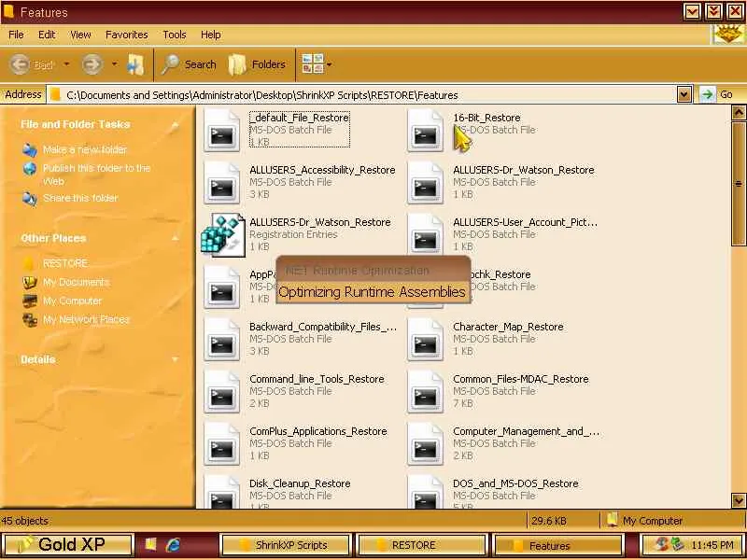Expand the Details section
Image resolution: width=747 pixels, height=560 pixels.
tap(175, 359)
